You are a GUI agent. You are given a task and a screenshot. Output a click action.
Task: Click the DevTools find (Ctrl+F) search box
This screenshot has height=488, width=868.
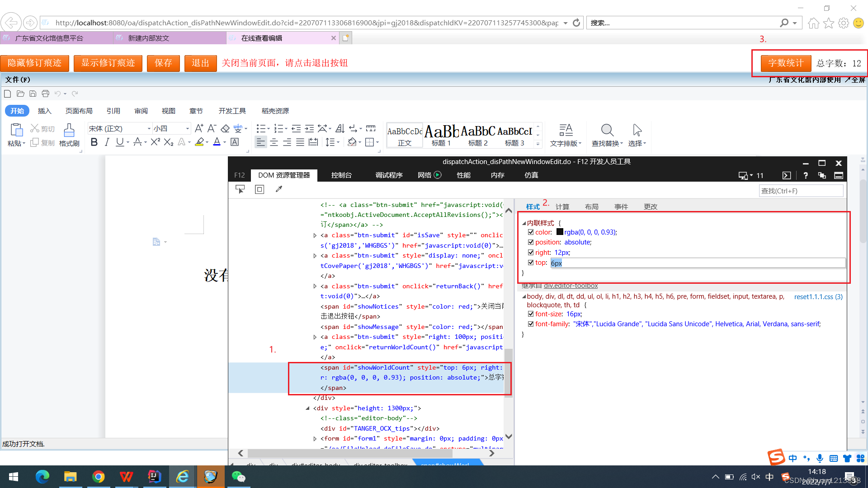801,191
